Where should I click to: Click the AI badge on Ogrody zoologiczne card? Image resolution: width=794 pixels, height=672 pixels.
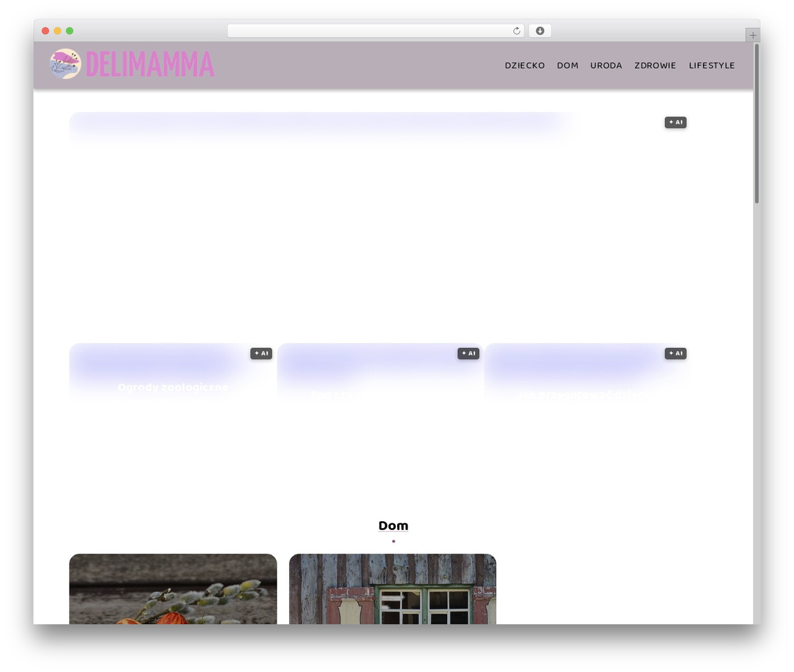click(x=261, y=353)
